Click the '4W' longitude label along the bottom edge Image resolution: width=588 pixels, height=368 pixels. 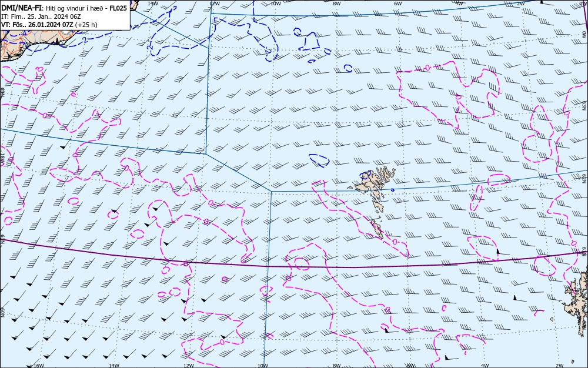click(485, 366)
